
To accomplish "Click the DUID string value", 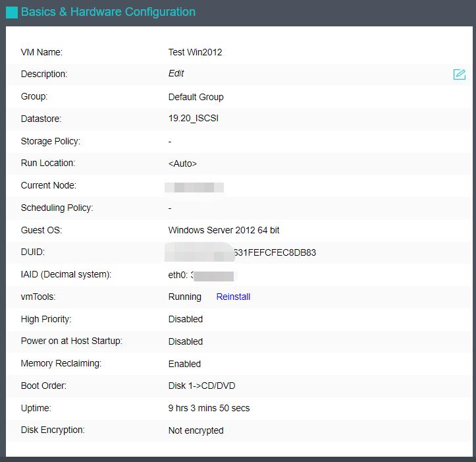I will pos(242,252).
